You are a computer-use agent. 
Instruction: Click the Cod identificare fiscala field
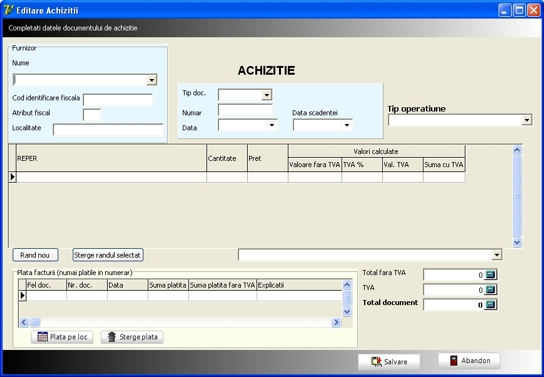point(118,100)
